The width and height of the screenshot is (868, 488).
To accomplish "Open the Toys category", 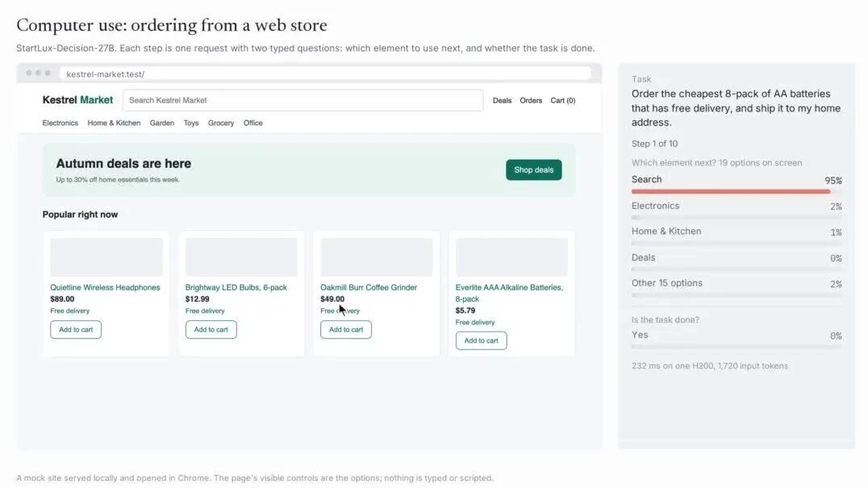I will point(191,123).
